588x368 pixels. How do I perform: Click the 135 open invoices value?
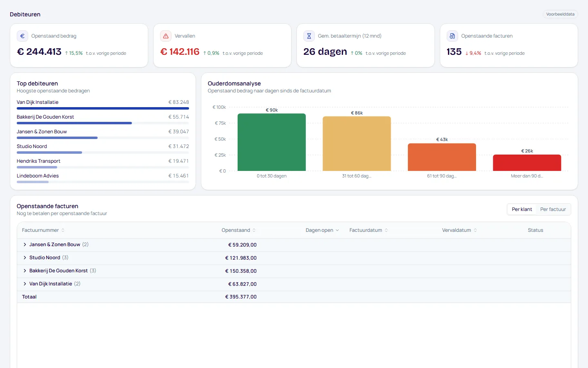click(x=454, y=52)
